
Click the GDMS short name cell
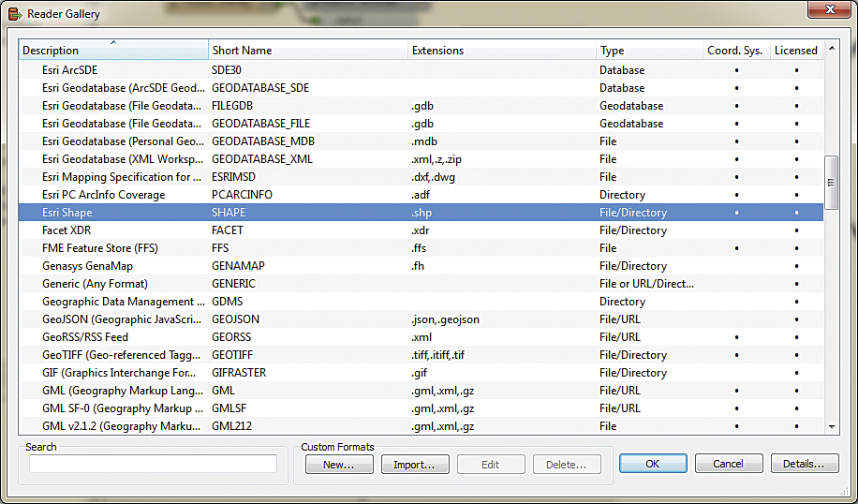click(x=227, y=302)
